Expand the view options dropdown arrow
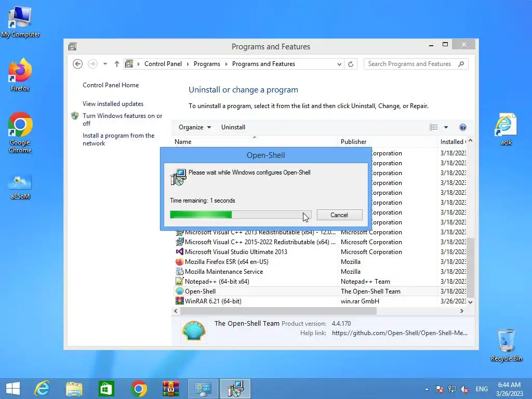This screenshot has height=399, width=532. tap(446, 127)
